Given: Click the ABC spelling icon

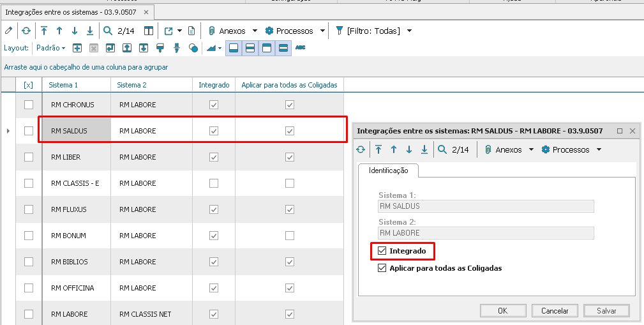Looking at the screenshot, I should coord(300,48).
